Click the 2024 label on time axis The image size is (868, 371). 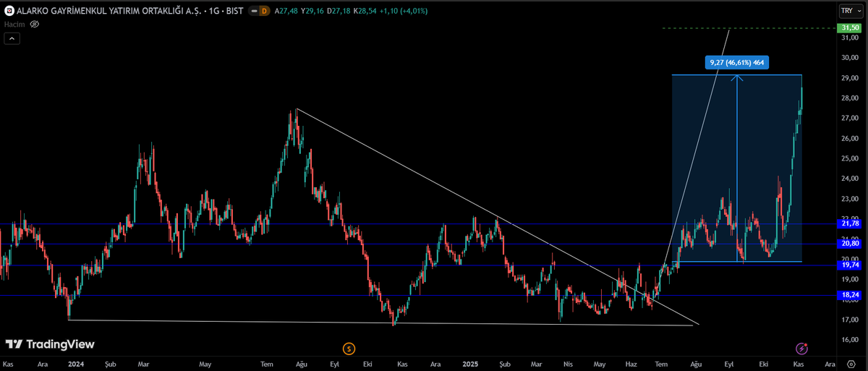point(75,364)
